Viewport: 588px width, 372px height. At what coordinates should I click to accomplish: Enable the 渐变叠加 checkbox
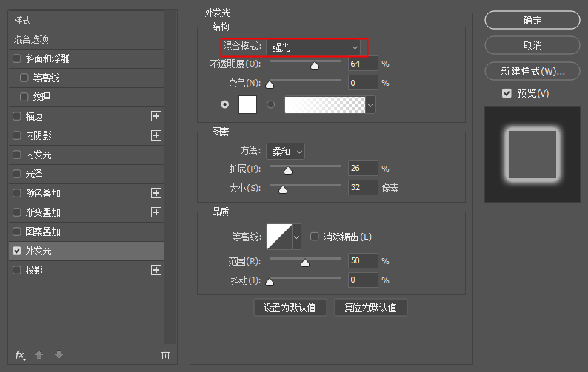coord(17,212)
